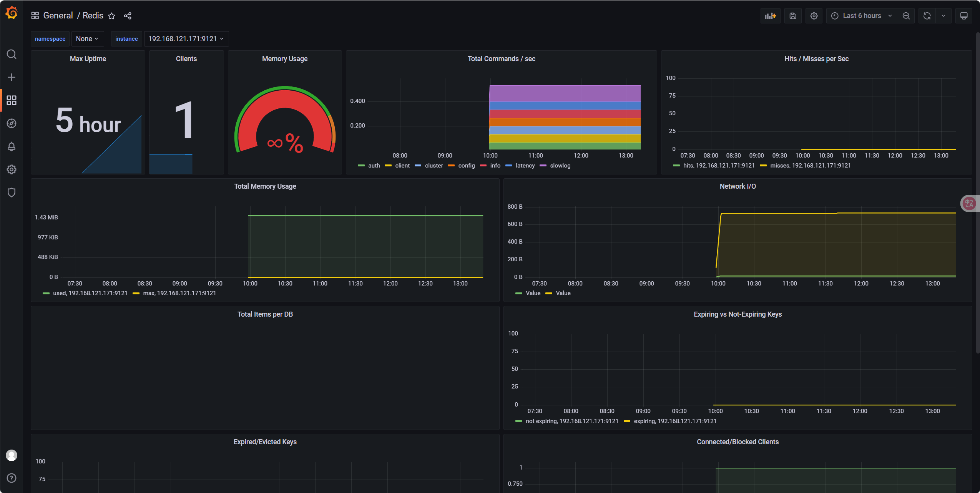Click the page vertical scrollbar
The width and height of the screenshot is (980, 493).
point(978,192)
